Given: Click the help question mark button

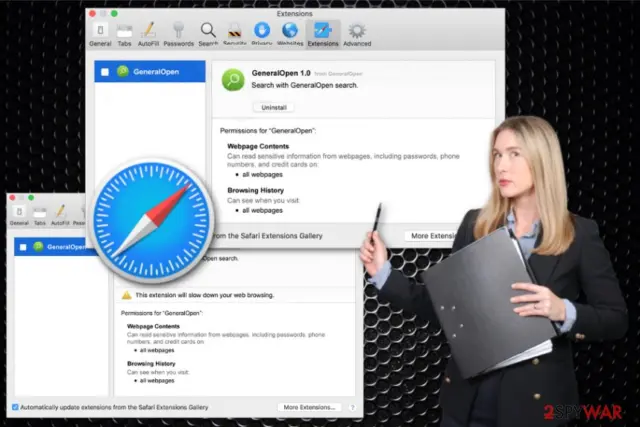Looking at the screenshot, I should (353, 407).
